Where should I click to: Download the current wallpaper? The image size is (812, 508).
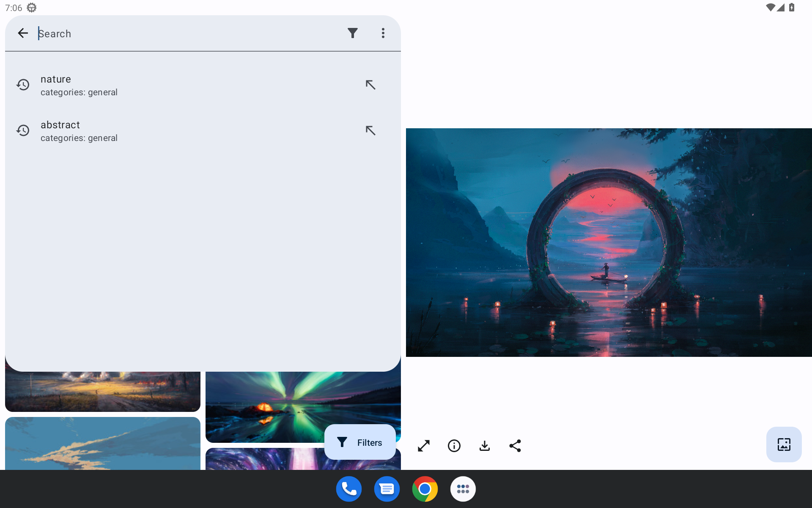(x=485, y=446)
